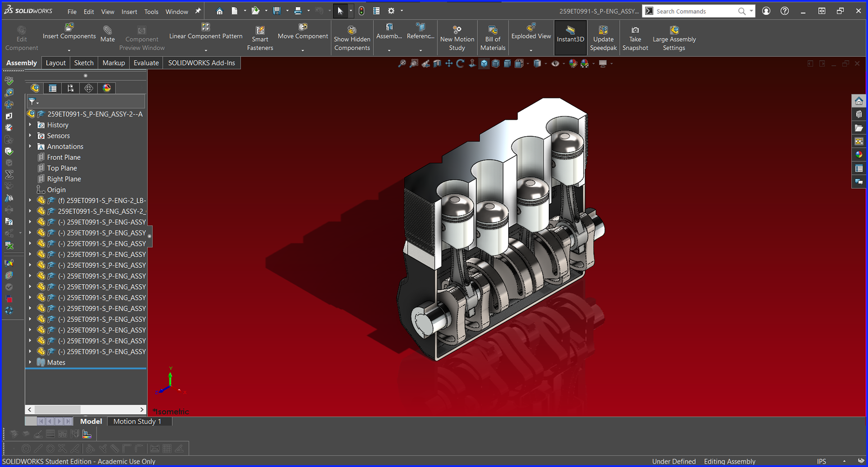This screenshot has height=467, width=868.
Task: Toggle Section View in view toolbar
Action: click(437, 64)
